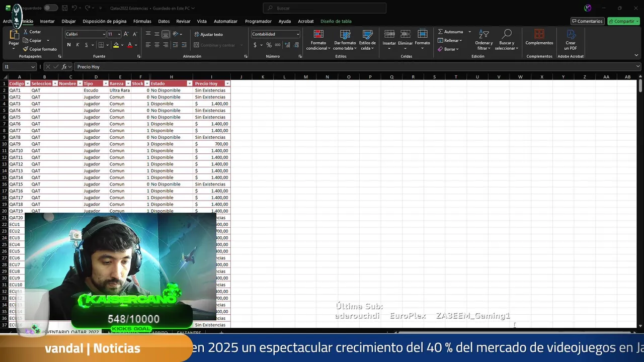Open font size 11 dropdown
This screenshot has width=644, height=362.
click(x=119, y=34)
